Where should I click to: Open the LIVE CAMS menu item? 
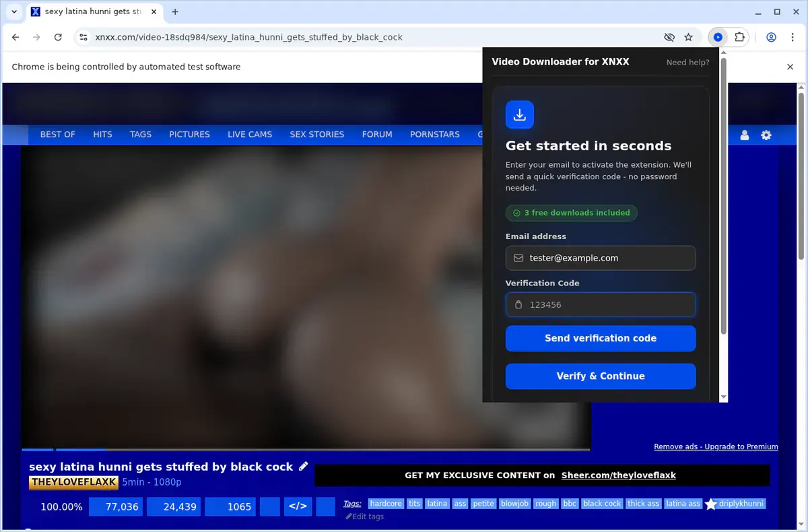[x=250, y=135]
